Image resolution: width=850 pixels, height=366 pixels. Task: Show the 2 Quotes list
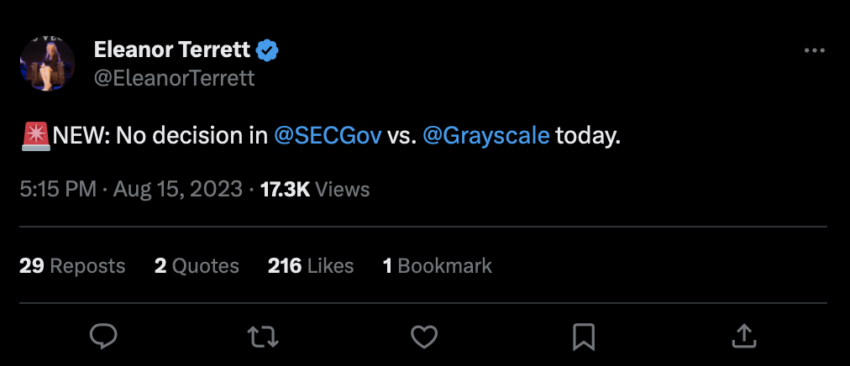tap(197, 266)
